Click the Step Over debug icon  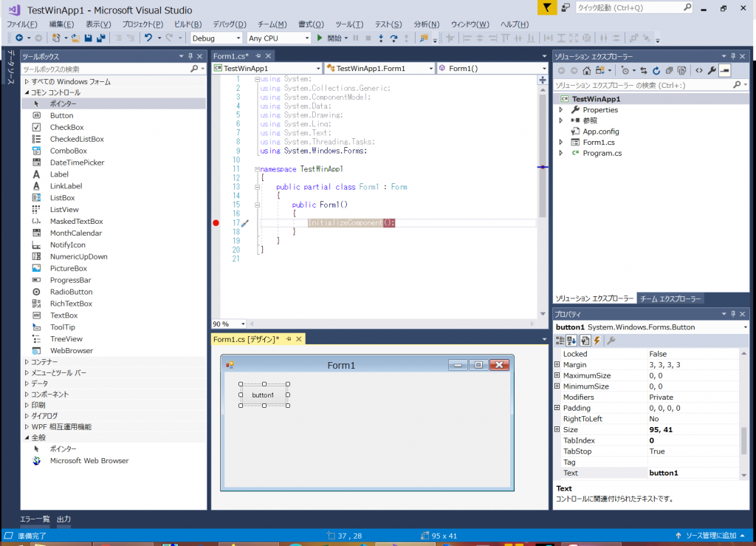pyautogui.click(x=394, y=38)
